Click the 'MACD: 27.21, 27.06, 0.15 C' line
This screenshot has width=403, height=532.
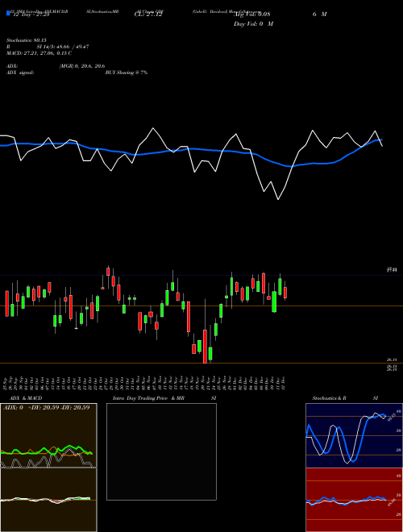click(39, 53)
